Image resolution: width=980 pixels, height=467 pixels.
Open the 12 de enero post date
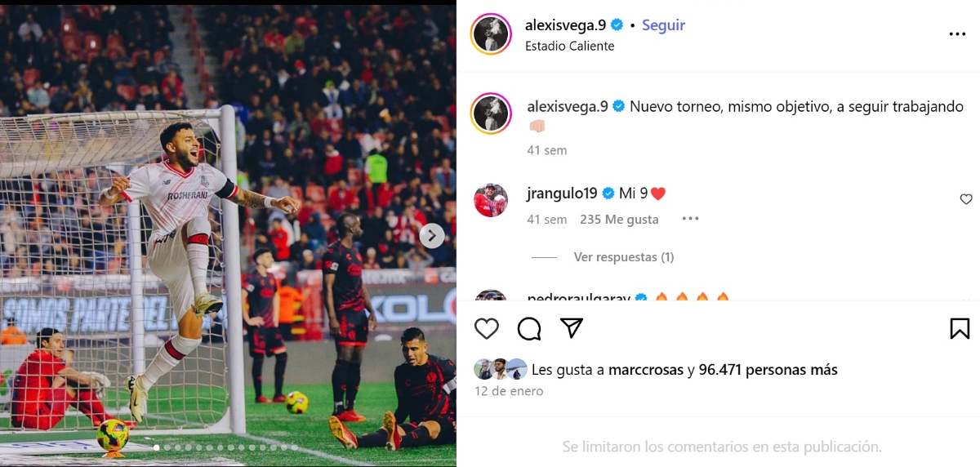pyautogui.click(x=509, y=391)
